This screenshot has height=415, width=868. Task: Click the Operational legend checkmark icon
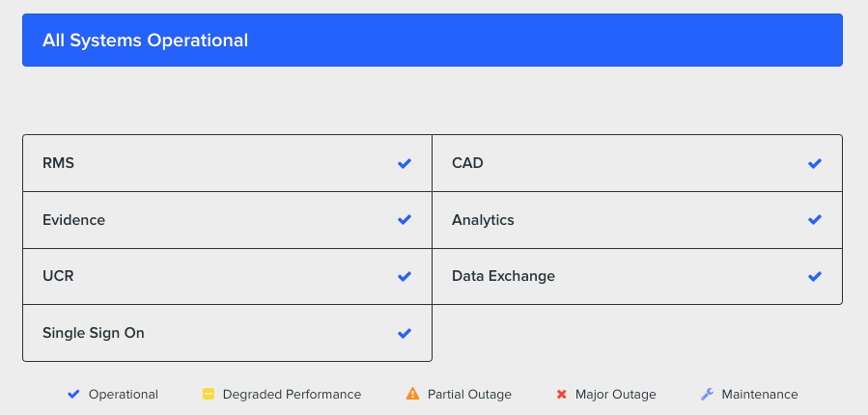[x=73, y=394]
